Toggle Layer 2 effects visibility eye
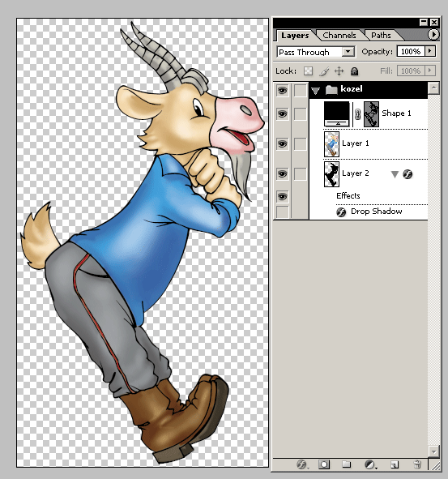The image size is (448, 479). [x=282, y=196]
